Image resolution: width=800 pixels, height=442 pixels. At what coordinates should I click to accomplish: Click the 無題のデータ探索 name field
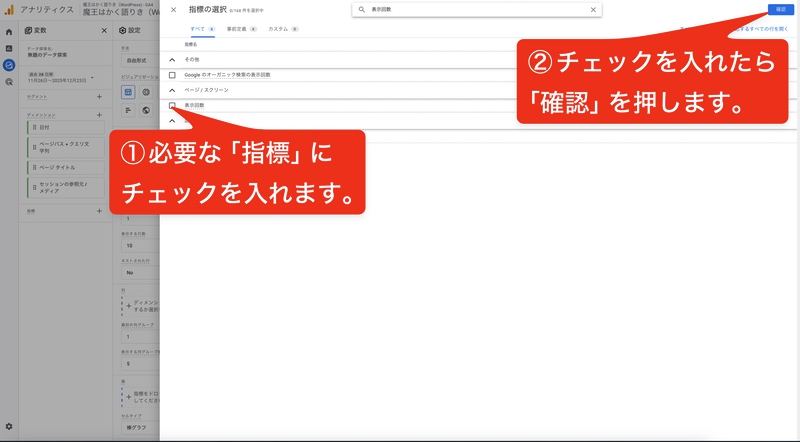pyautogui.click(x=47, y=55)
